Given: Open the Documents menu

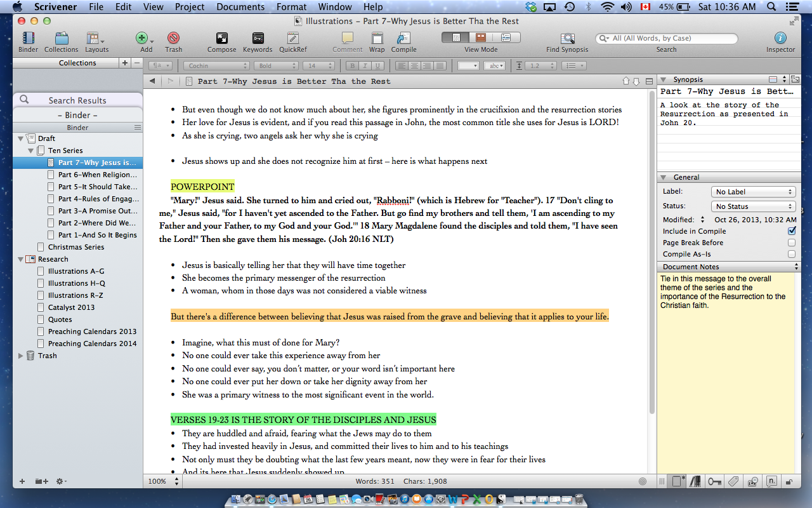Looking at the screenshot, I should (240, 7).
